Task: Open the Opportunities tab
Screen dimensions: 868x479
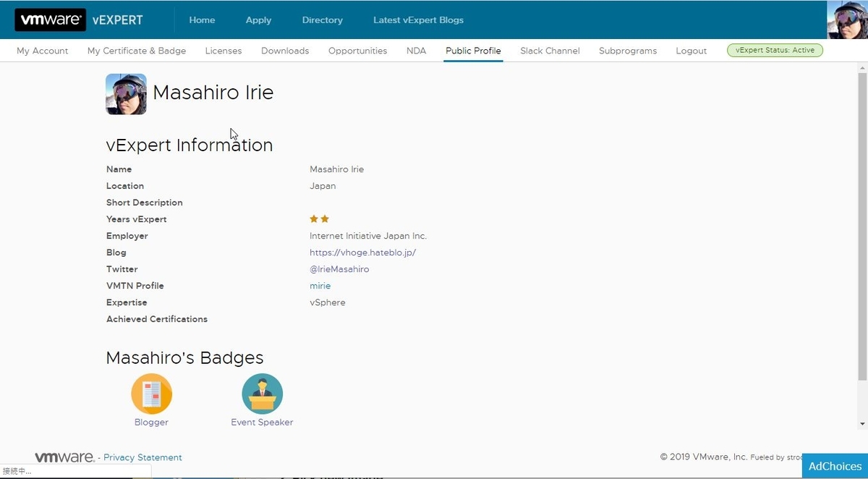Action: [357, 51]
